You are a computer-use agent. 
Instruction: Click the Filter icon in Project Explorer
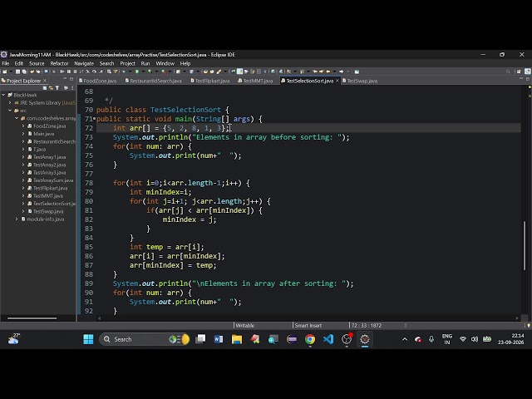coord(57,88)
